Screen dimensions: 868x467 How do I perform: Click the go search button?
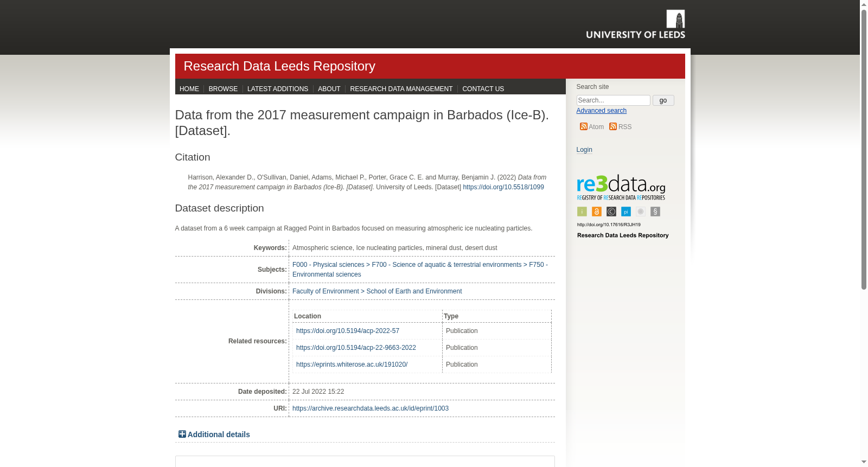point(663,100)
